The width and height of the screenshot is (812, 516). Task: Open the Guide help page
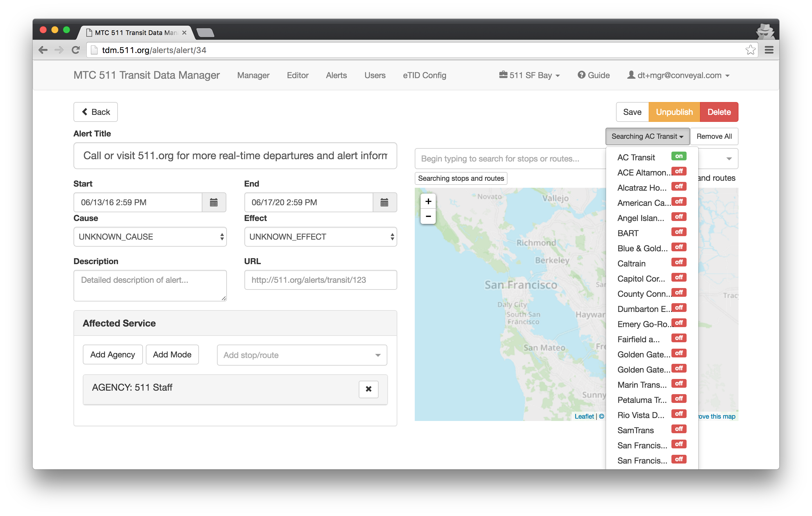click(594, 75)
